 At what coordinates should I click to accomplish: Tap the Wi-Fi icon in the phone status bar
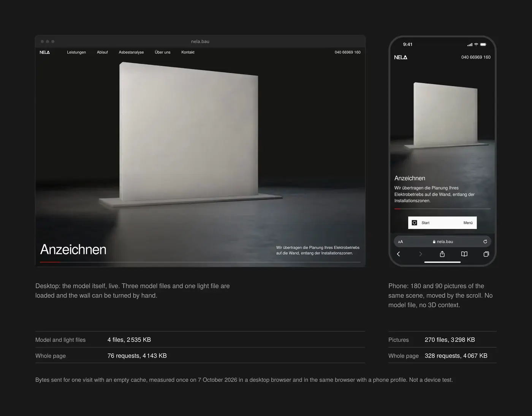pyautogui.click(x=476, y=44)
